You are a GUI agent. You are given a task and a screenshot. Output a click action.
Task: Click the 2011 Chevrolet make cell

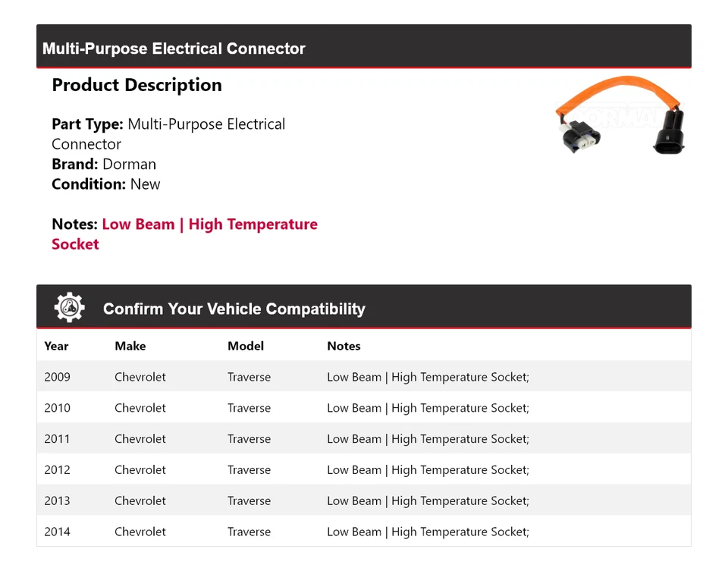coord(140,439)
